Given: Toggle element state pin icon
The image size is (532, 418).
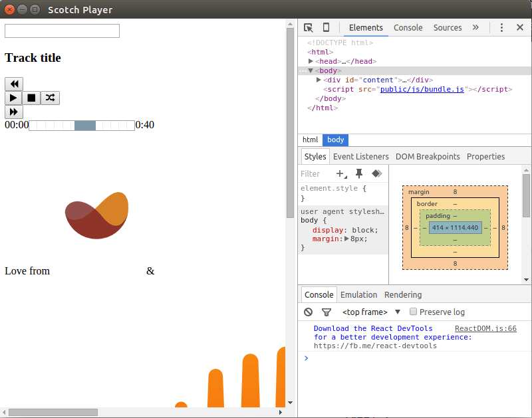Looking at the screenshot, I should pos(359,173).
